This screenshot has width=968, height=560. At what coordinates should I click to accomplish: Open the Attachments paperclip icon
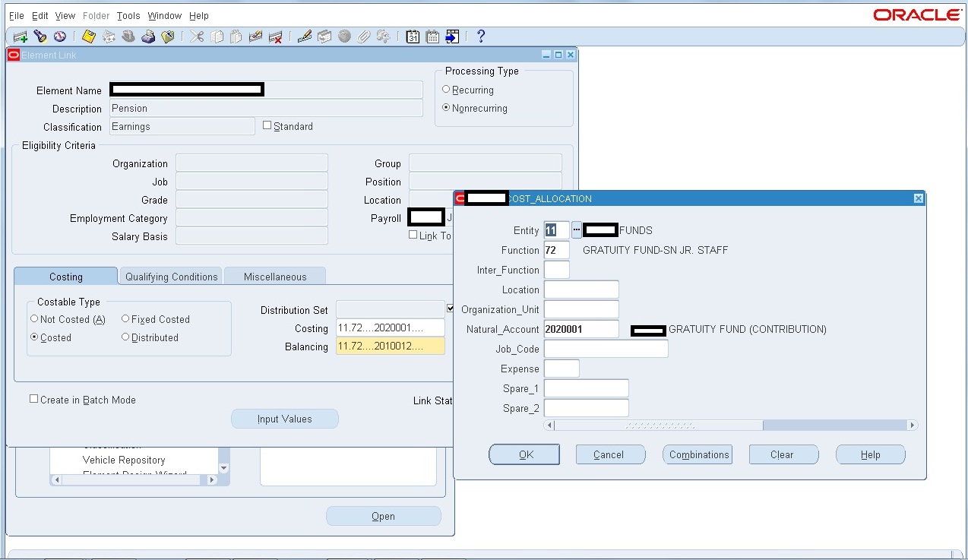point(362,36)
